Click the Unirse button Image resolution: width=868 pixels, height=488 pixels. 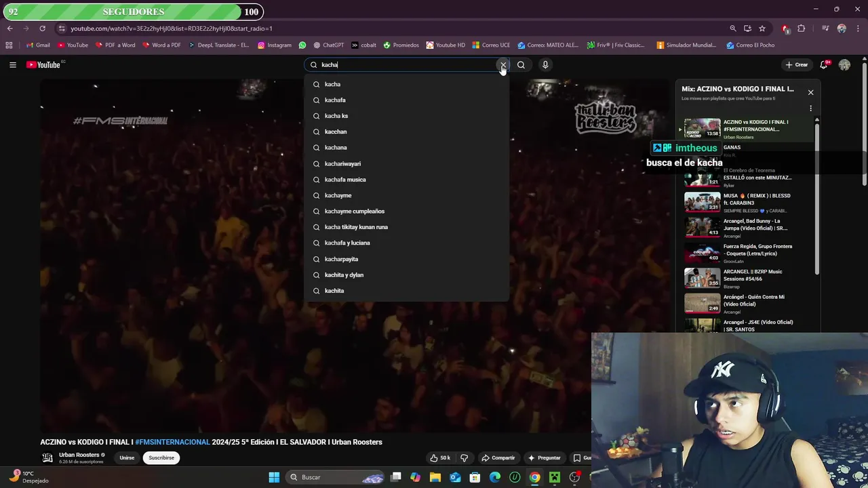127,457
